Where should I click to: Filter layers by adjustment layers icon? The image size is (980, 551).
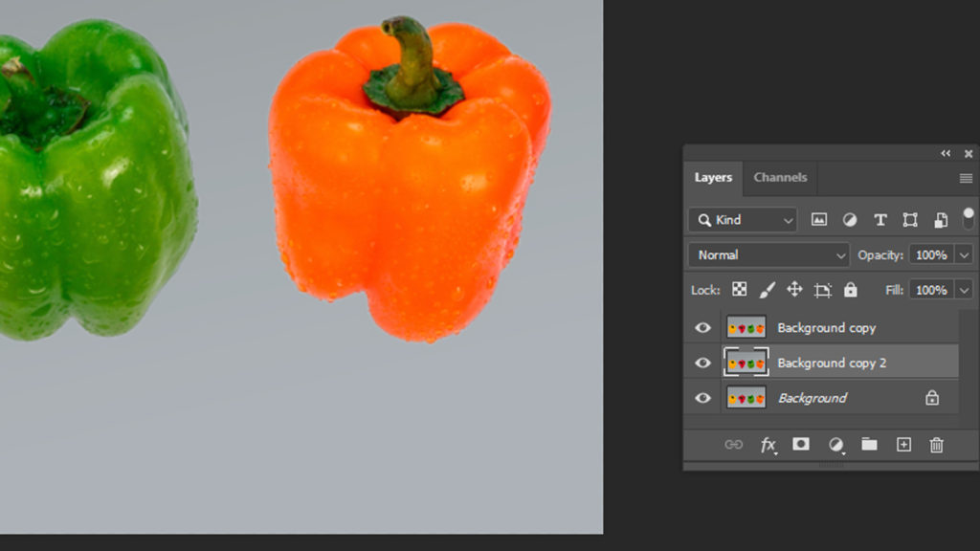tap(850, 219)
